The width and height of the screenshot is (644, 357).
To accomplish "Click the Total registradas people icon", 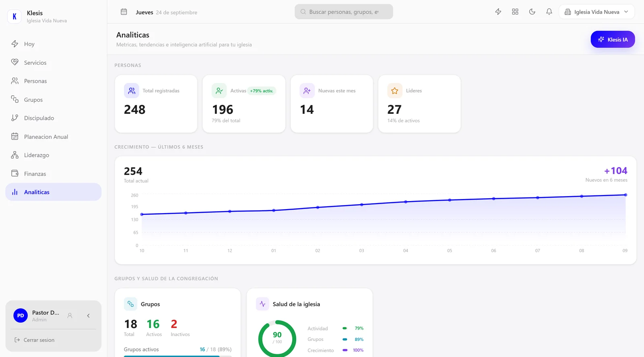I will click(x=132, y=91).
